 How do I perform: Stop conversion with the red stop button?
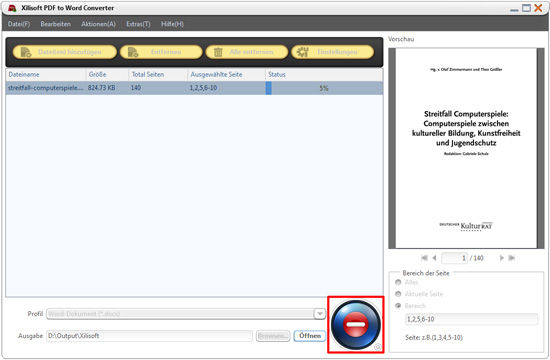click(x=356, y=325)
